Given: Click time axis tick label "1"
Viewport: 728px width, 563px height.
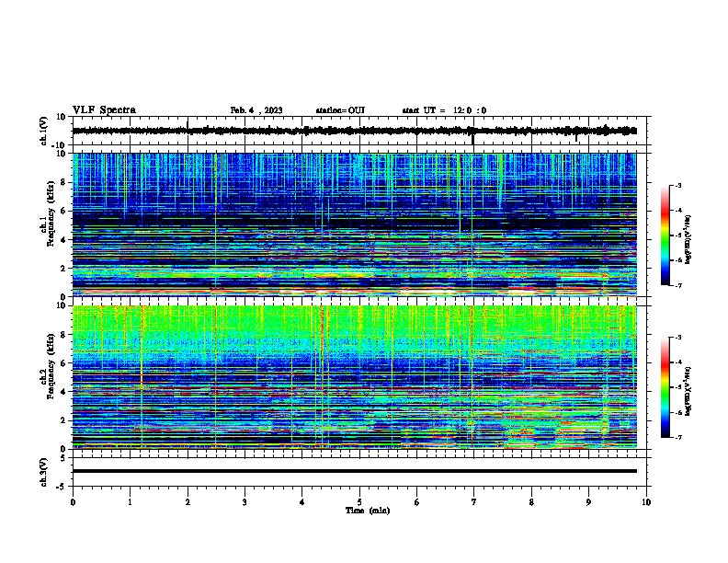Looking at the screenshot, I should (130, 502).
